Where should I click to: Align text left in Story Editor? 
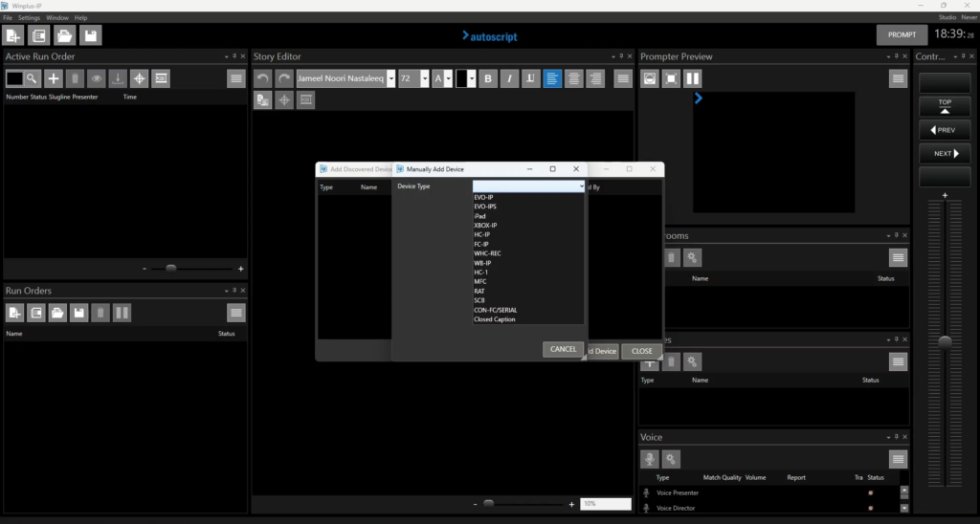point(552,78)
